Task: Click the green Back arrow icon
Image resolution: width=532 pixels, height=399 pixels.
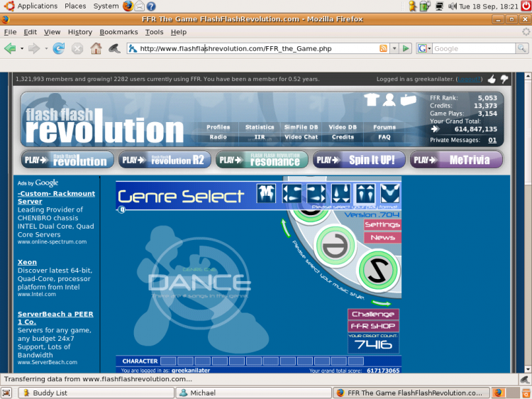Action: [x=10, y=48]
